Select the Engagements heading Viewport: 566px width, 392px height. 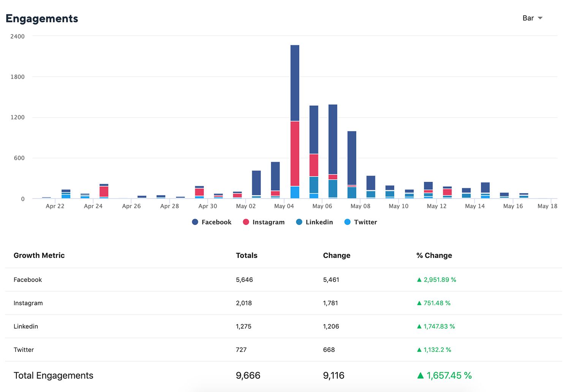[x=42, y=19]
